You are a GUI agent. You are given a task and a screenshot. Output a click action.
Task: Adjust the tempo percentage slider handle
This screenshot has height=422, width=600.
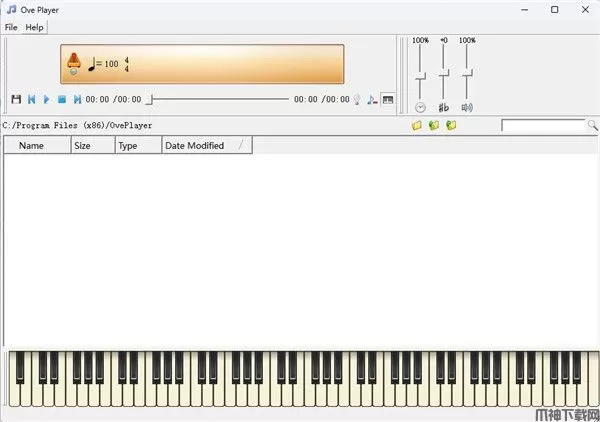[x=420, y=76]
